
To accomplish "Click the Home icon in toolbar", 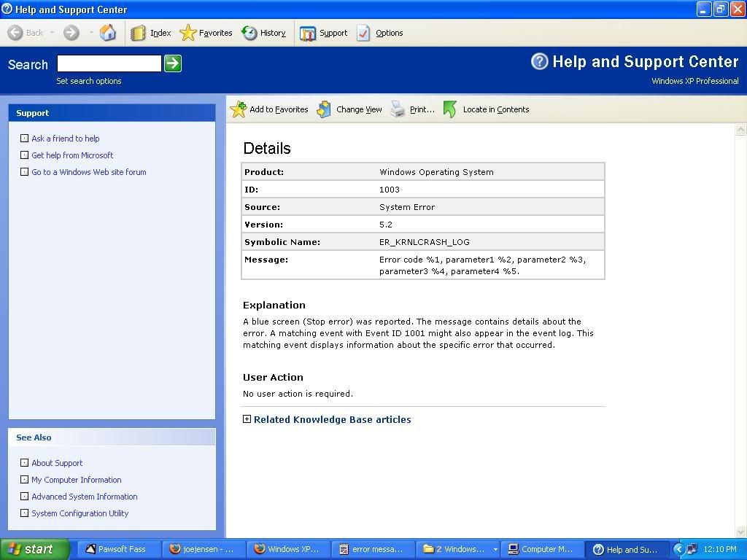I will pyautogui.click(x=108, y=33).
